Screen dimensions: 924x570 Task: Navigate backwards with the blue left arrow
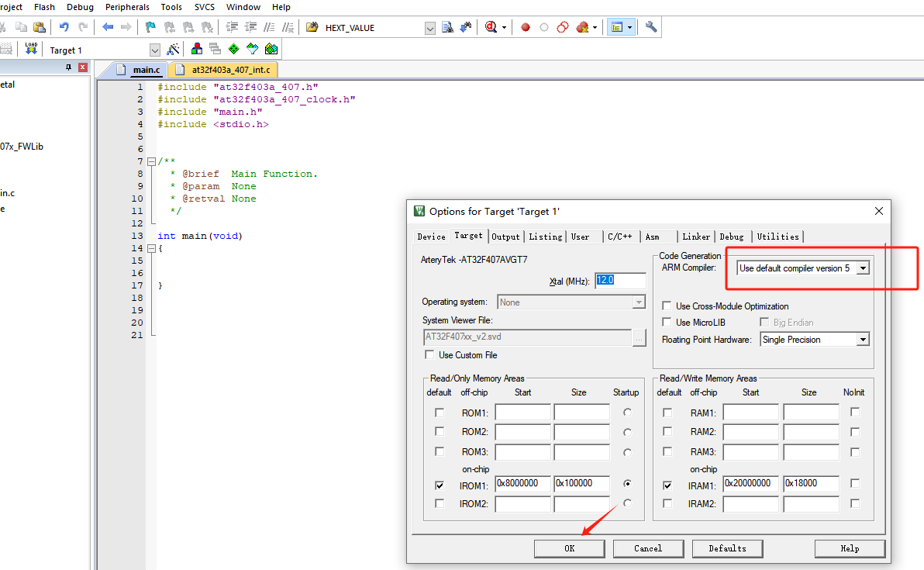[107, 27]
